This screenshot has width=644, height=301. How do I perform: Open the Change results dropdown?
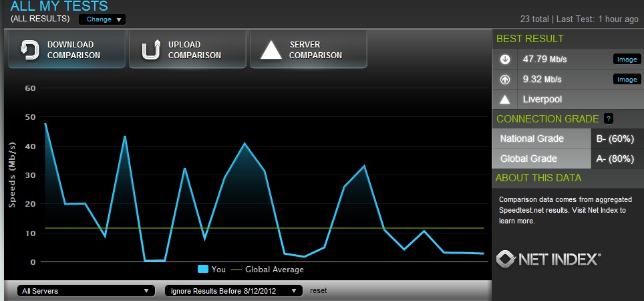tap(102, 19)
